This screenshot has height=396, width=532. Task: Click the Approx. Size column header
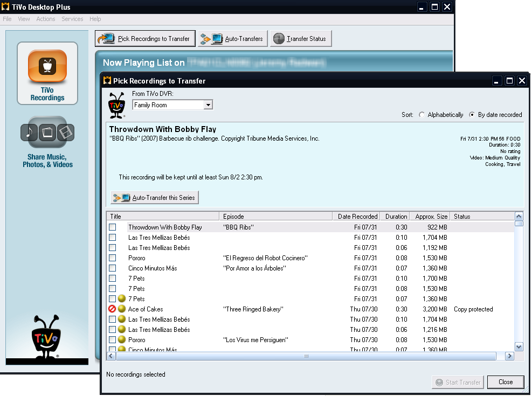tap(430, 216)
